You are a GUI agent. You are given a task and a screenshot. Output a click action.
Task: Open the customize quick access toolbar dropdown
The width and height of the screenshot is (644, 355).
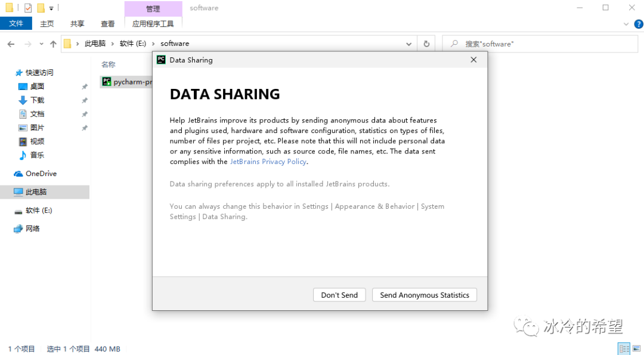coord(51,8)
